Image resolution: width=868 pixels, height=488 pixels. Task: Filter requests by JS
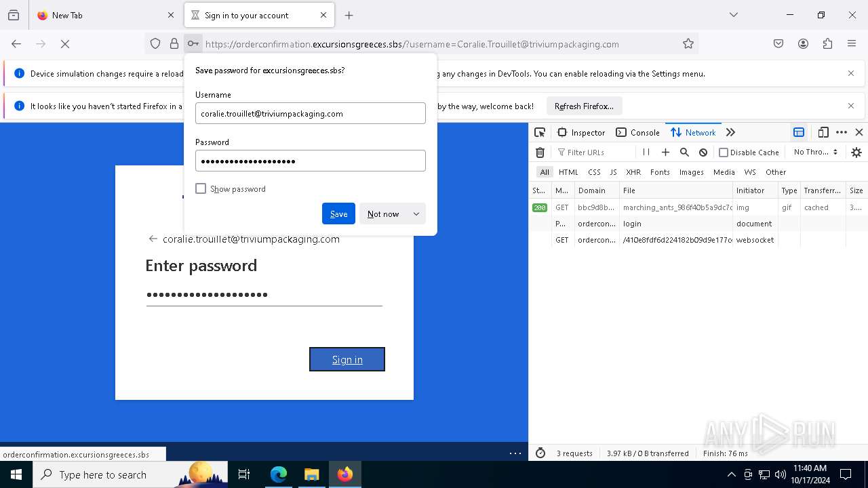tap(613, 172)
